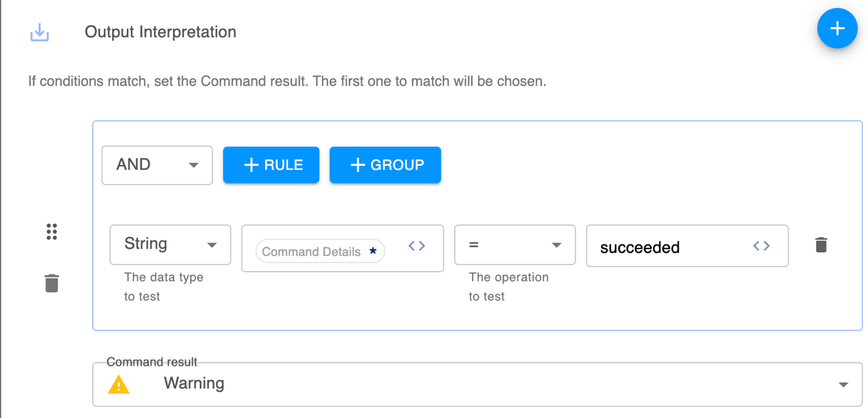
Task: Add a new rule with + RULE
Action: pyautogui.click(x=271, y=165)
